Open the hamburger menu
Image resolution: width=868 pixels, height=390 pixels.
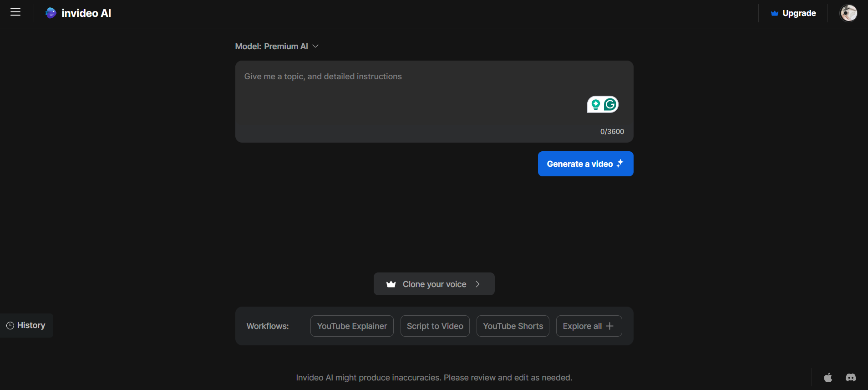[x=15, y=12]
